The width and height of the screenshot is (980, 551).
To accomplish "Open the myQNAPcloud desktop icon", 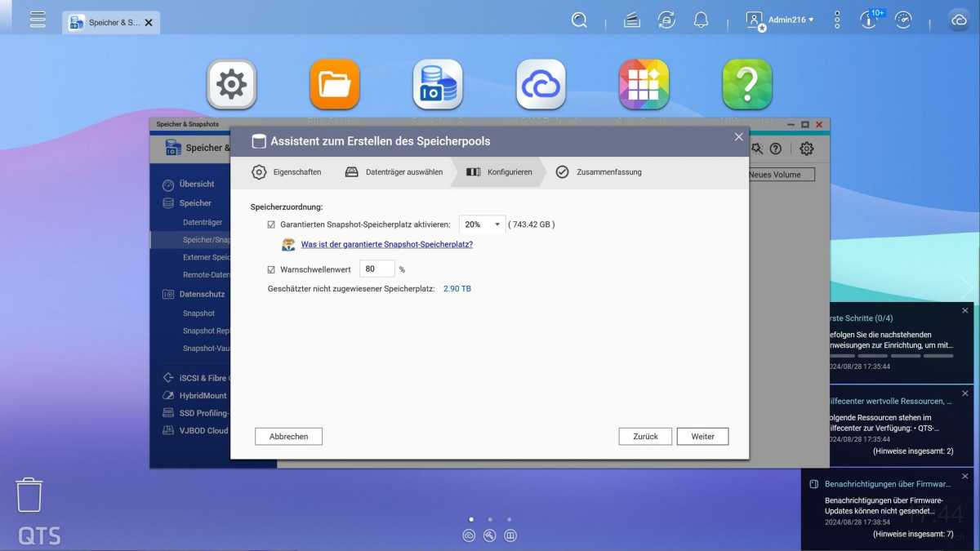I will [541, 82].
